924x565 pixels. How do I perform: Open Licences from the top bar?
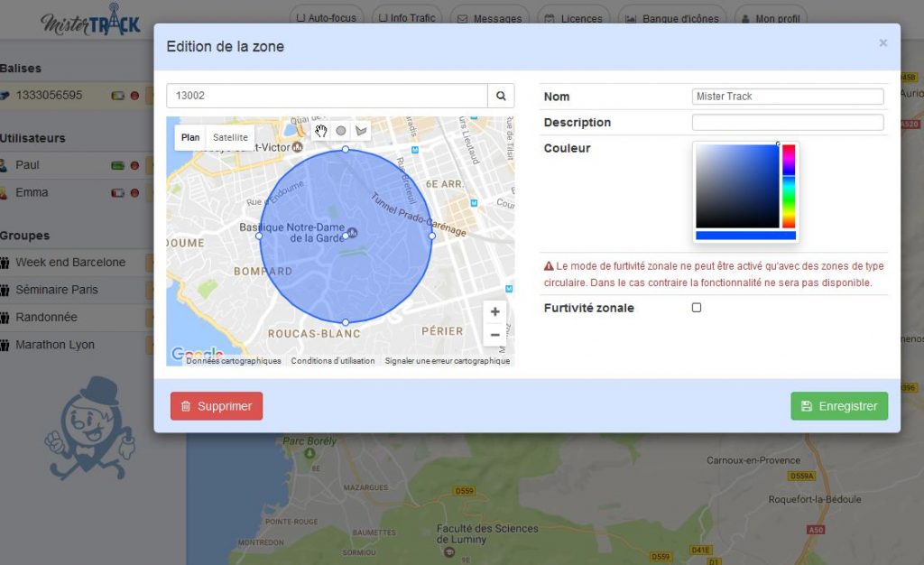573,18
